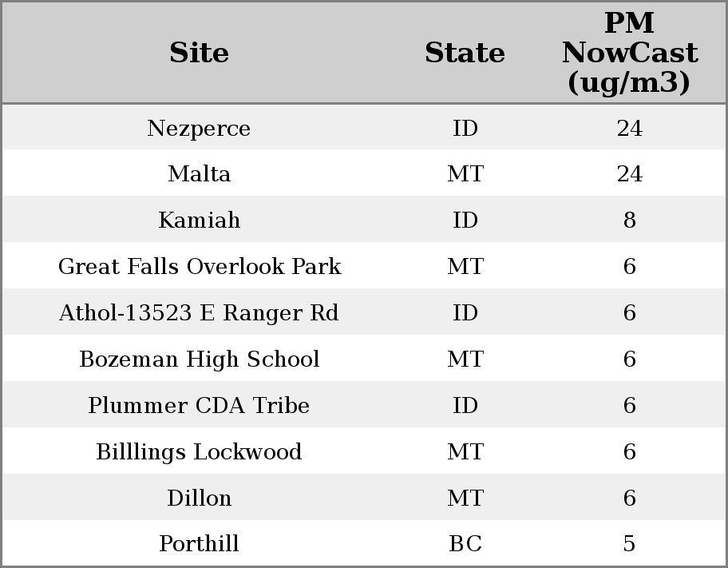
Task: Click Nezperce's PM value of 24
Action: tap(629, 129)
